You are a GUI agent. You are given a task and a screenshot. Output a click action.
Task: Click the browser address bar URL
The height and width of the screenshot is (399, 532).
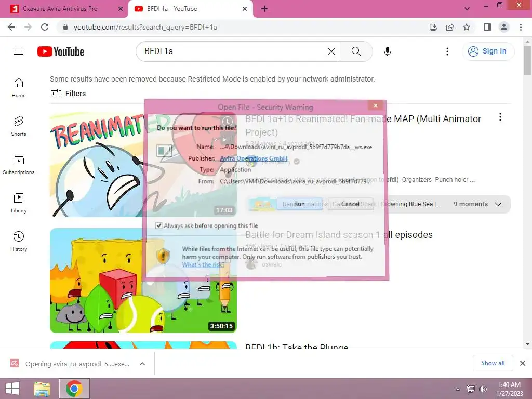tap(145, 27)
